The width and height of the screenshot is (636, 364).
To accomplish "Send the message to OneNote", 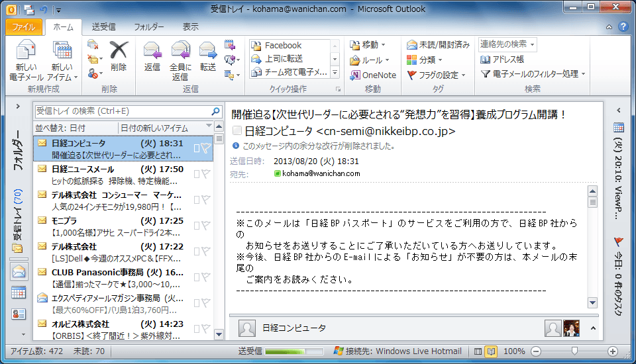I will pyautogui.click(x=373, y=75).
